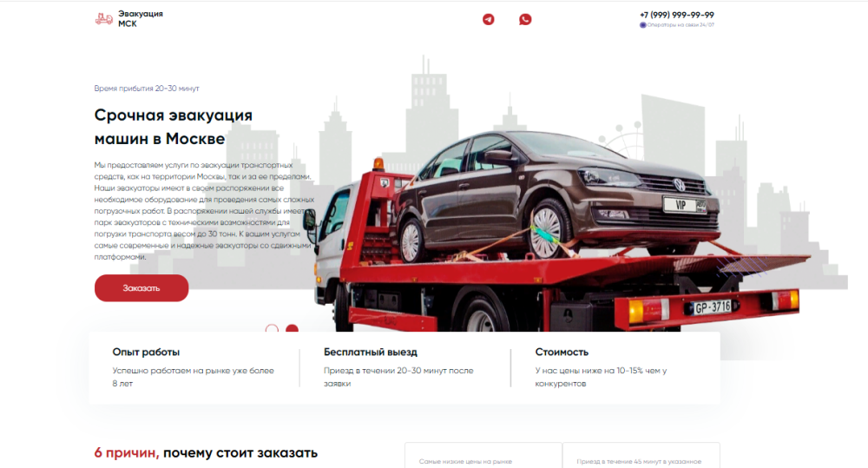The width and height of the screenshot is (868, 468).
Task: Click the "Эвакуация МСК" site name
Action: pos(140,18)
